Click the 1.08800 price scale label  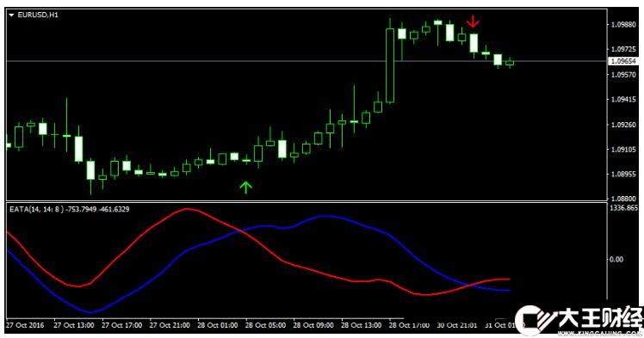(x=623, y=199)
